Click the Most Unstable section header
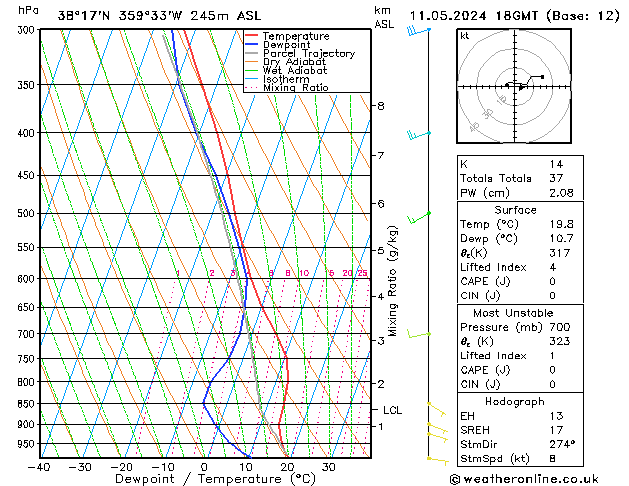This screenshot has width=629, height=486. pos(515,313)
